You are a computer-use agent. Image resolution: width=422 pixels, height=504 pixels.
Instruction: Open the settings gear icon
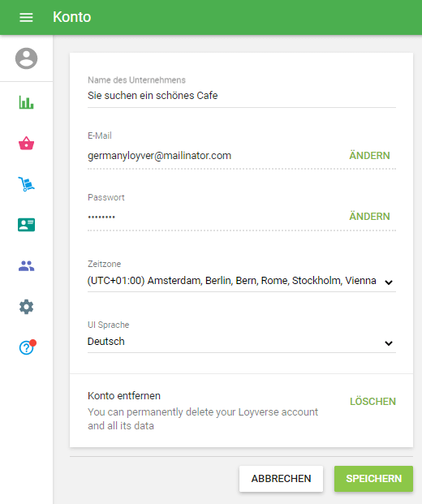click(26, 307)
